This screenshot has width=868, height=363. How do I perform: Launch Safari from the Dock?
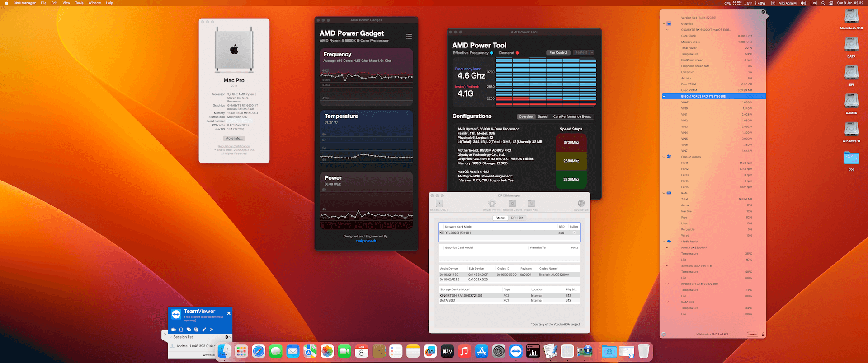(259, 351)
